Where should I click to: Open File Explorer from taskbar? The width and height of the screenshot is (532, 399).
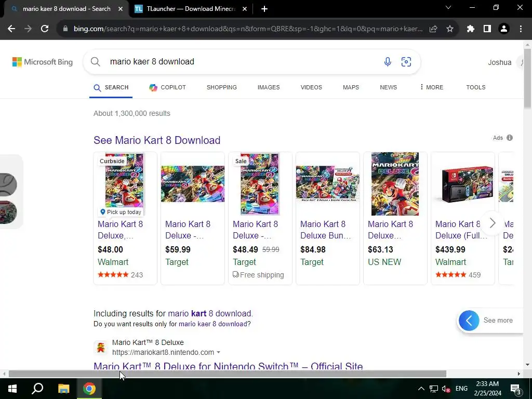coord(63,389)
